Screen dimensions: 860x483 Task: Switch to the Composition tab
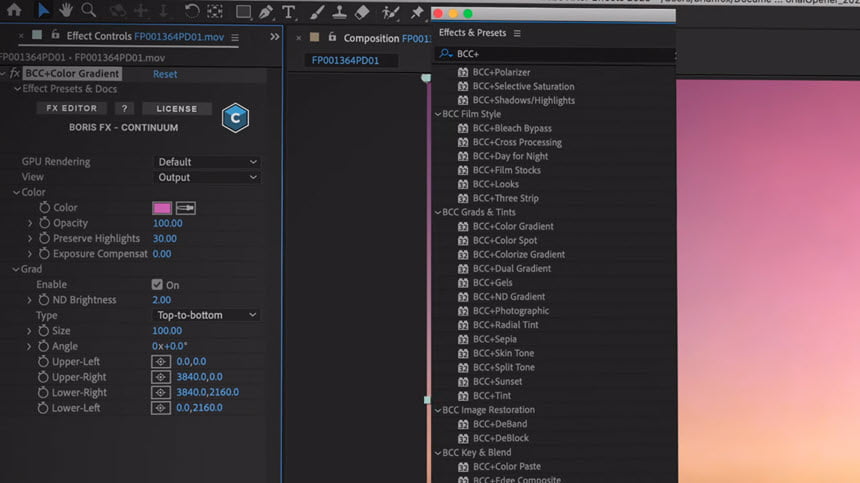(387, 38)
